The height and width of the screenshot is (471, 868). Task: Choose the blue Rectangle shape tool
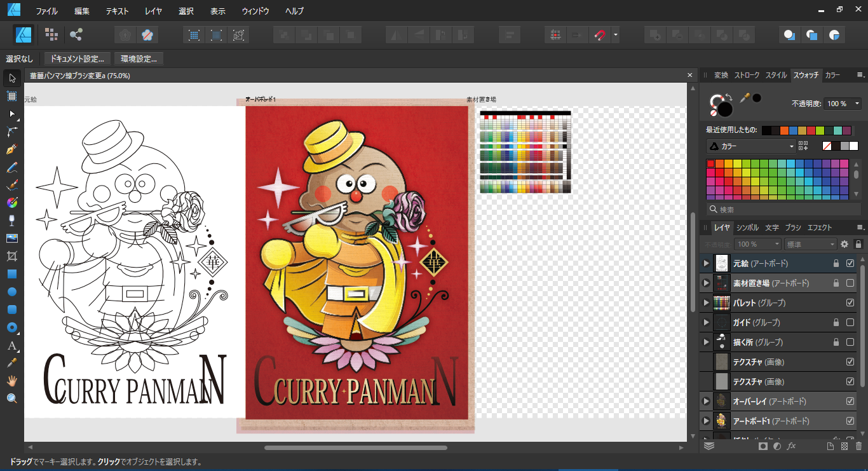pyautogui.click(x=11, y=275)
